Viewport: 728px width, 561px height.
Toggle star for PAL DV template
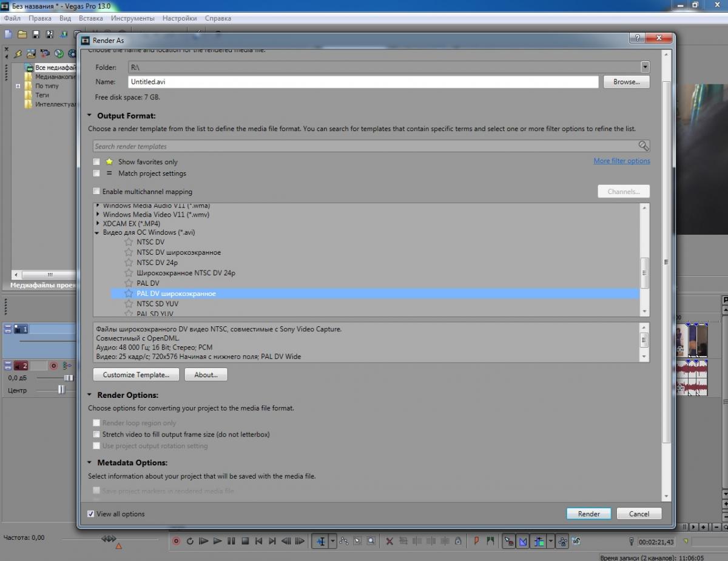[128, 283]
